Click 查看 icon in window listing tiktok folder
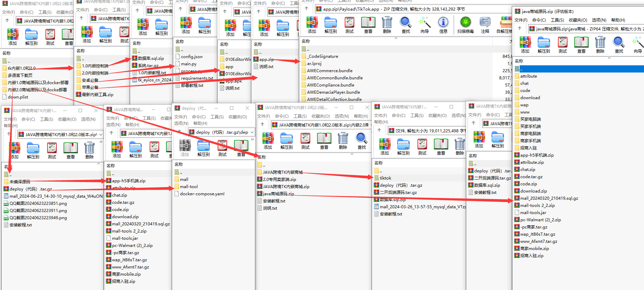This screenshot has width=644, height=290. click(x=441, y=147)
